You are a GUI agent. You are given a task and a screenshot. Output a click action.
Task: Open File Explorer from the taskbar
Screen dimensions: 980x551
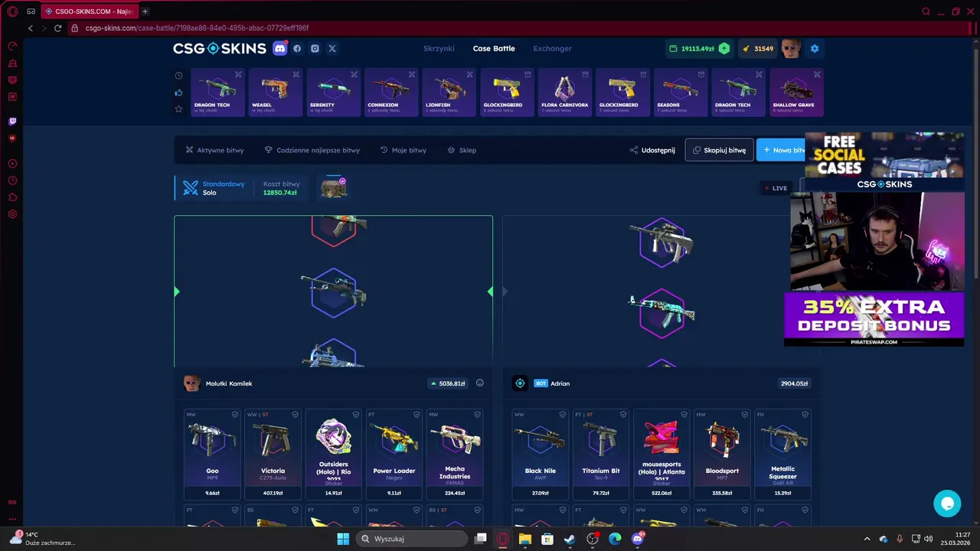524,539
